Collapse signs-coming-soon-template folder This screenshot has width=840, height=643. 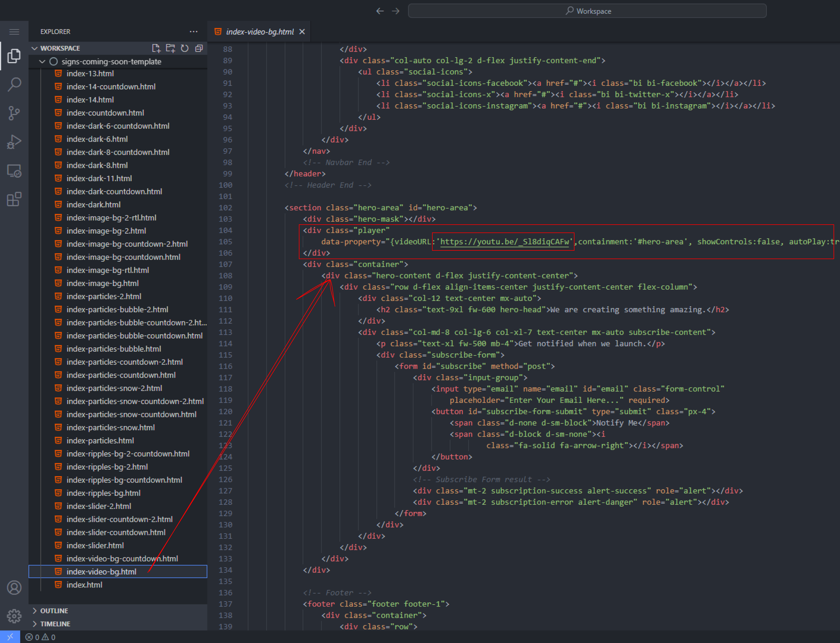coord(43,62)
